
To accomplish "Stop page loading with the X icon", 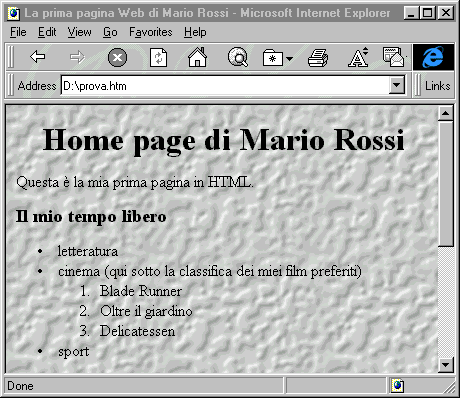I will coord(117,57).
